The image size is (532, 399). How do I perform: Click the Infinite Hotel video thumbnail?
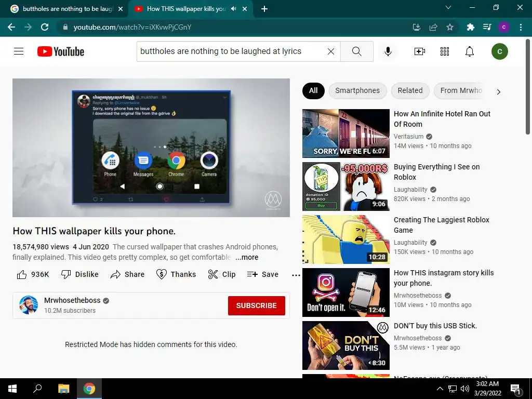coord(345,134)
